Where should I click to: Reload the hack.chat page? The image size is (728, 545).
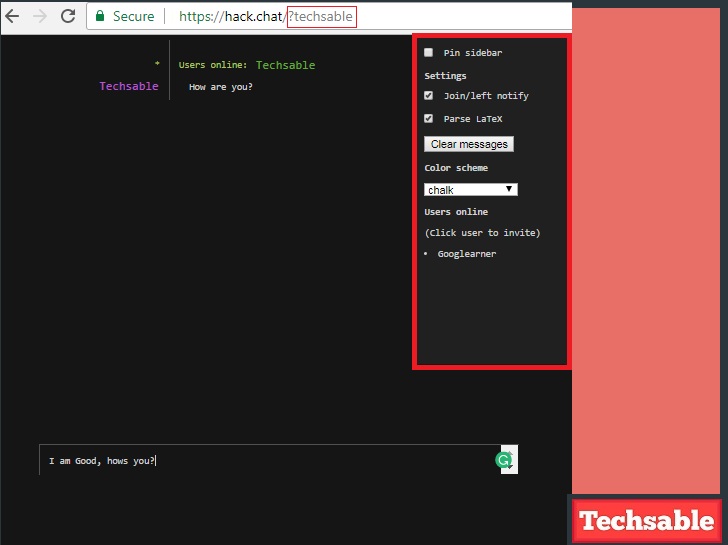[68, 16]
